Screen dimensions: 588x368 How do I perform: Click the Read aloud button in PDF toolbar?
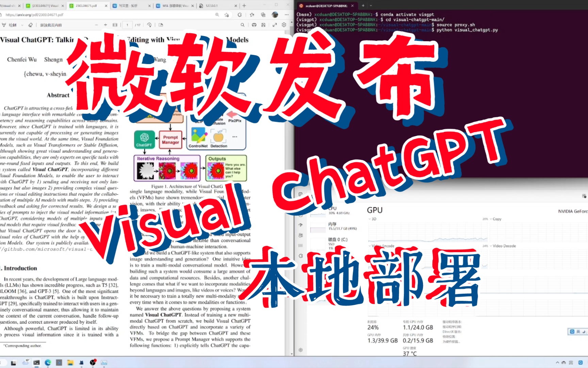coord(51,25)
